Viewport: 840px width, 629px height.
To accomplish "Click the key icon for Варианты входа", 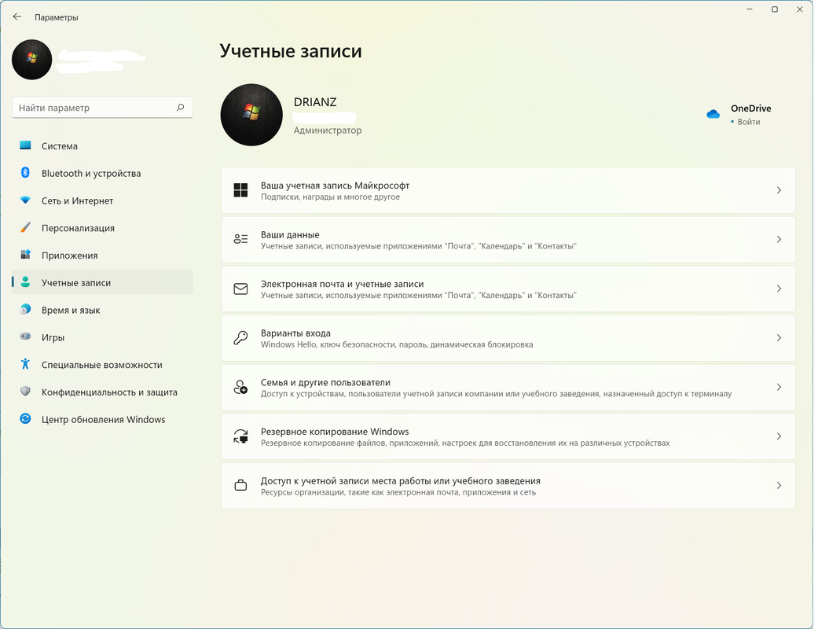I will [x=240, y=338].
